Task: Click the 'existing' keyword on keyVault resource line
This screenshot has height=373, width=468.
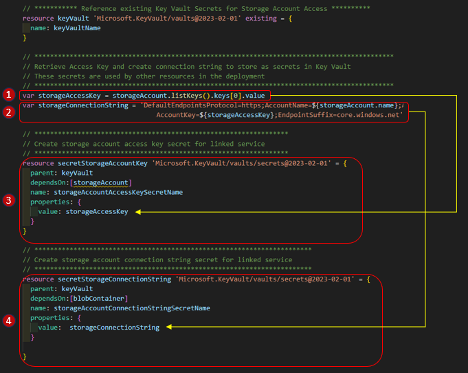Action: [261, 18]
